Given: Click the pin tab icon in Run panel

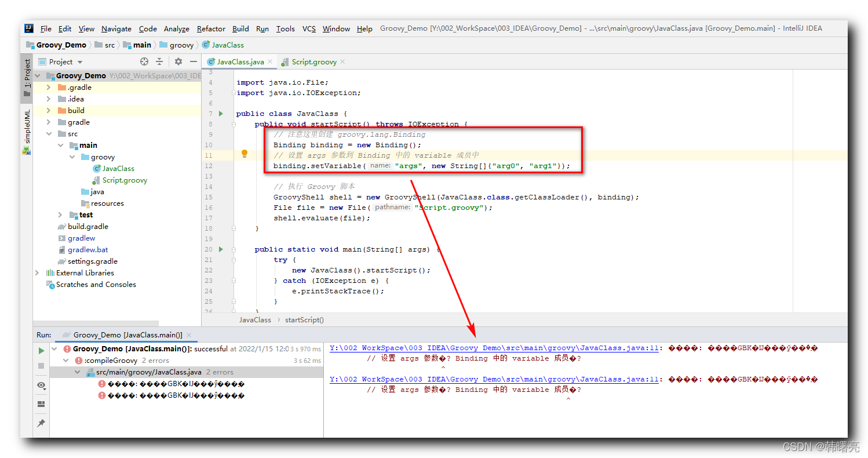Looking at the screenshot, I should tap(41, 423).
